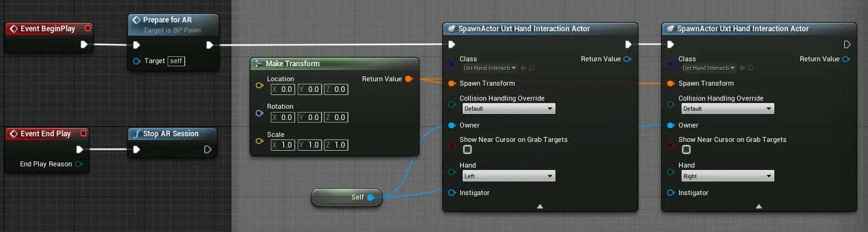Collapse advanced pins on second SpawnActor node
This screenshot has width=868, height=232.
[759, 206]
